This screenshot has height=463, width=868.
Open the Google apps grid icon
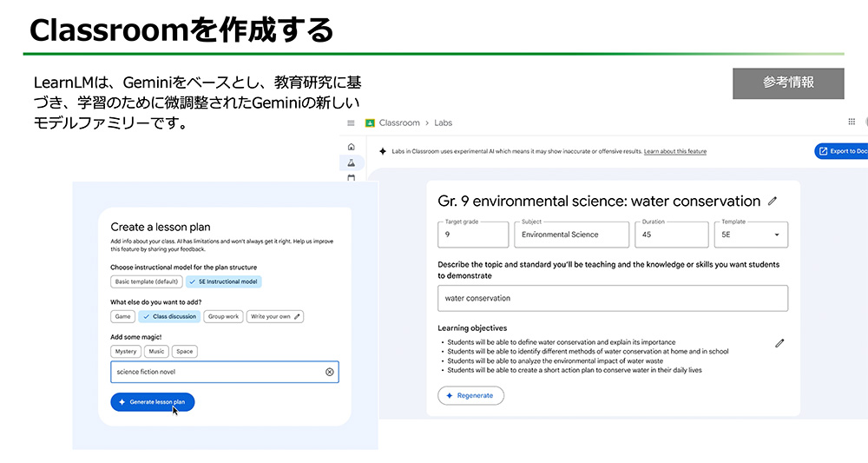pyautogui.click(x=852, y=122)
